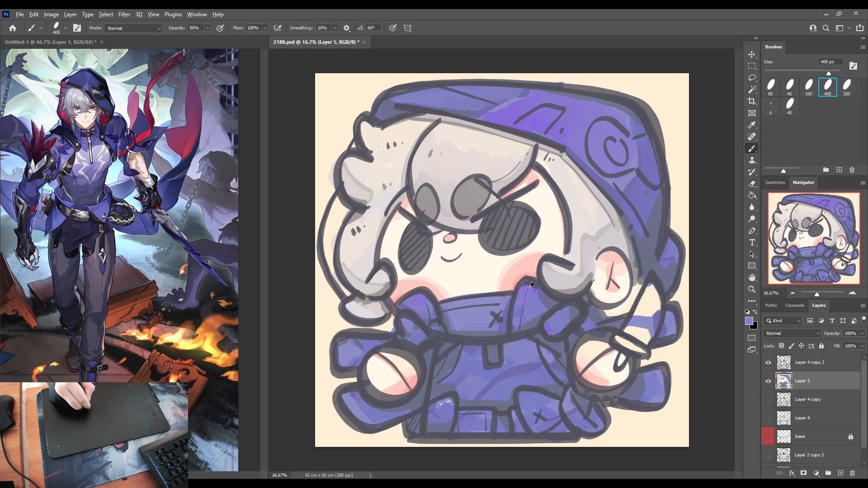The image size is (868, 488).
Task: Open the Flow value dropdown
Action: 265,28
